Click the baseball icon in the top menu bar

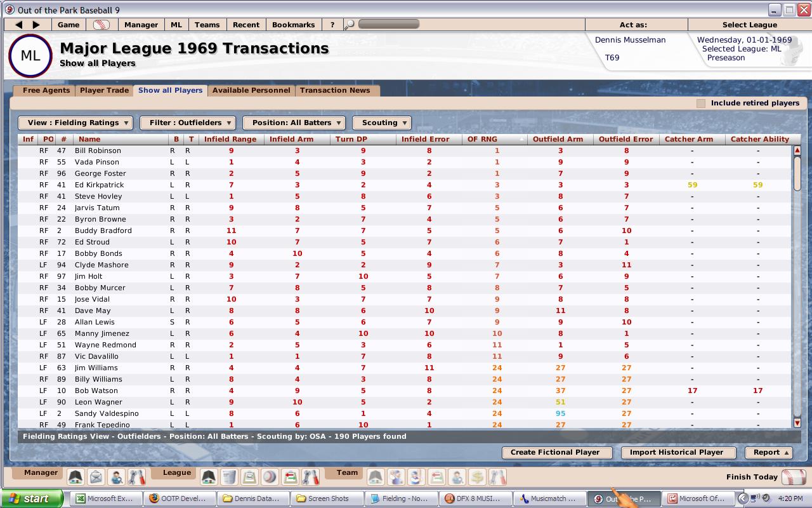[x=101, y=25]
